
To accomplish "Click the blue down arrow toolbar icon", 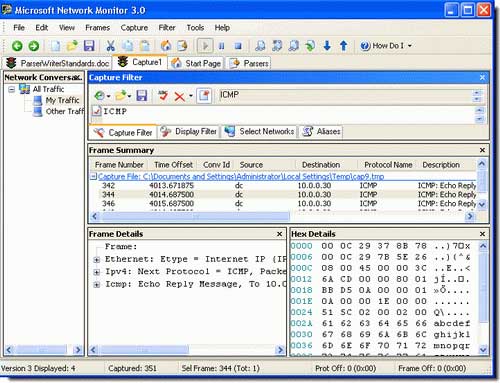I will (327, 46).
